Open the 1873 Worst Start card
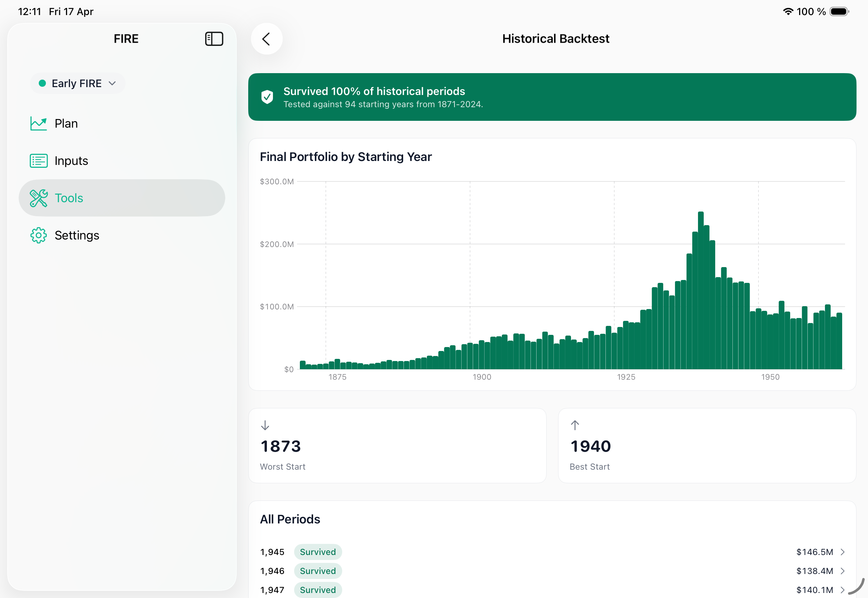This screenshot has height=598, width=868. click(397, 446)
